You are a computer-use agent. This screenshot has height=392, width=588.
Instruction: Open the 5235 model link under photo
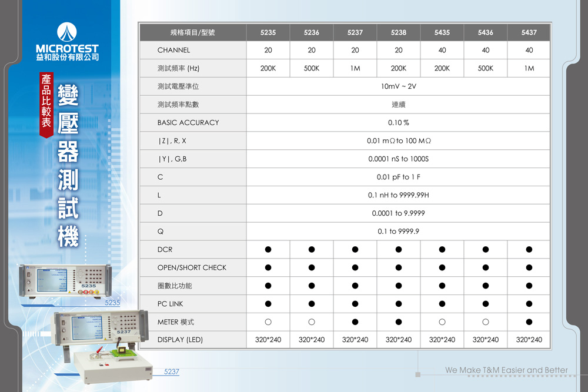pyautogui.click(x=112, y=303)
